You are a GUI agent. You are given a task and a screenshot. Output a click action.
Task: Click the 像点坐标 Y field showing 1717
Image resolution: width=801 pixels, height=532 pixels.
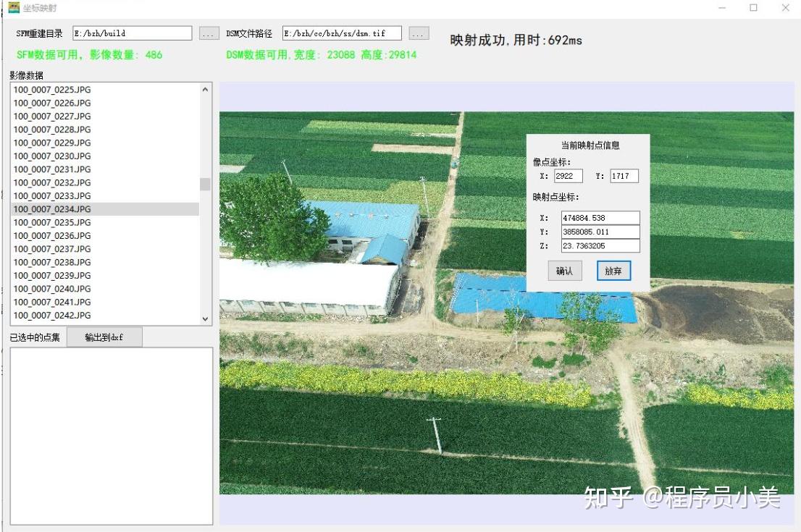[x=624, y=176]
